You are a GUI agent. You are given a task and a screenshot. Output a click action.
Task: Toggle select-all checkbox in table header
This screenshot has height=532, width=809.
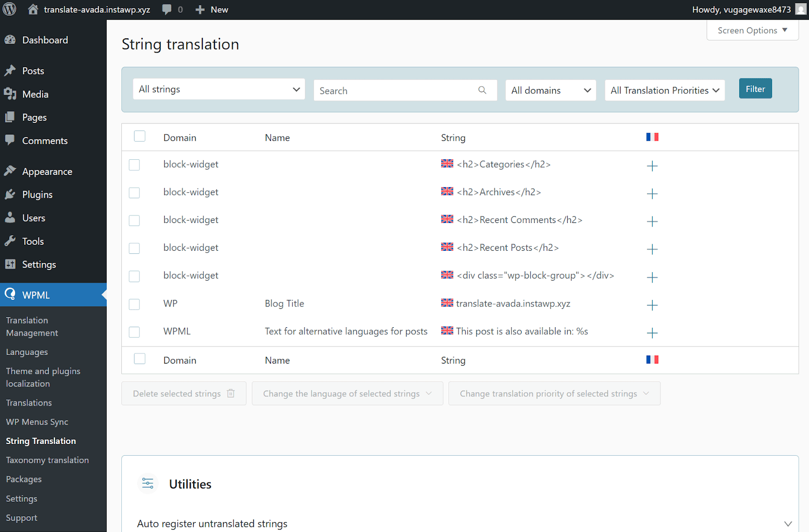pyautogui.click(x=140, y=136)
